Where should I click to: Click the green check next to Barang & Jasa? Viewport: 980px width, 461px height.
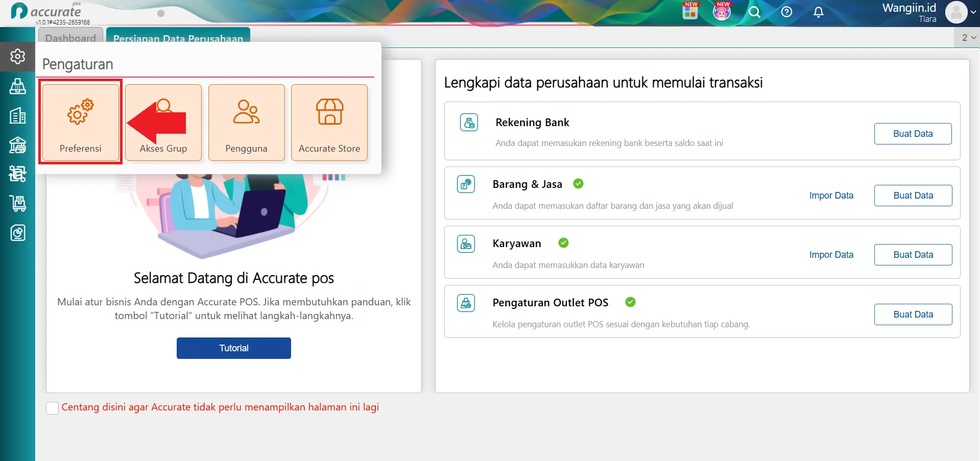click(578, 184)
